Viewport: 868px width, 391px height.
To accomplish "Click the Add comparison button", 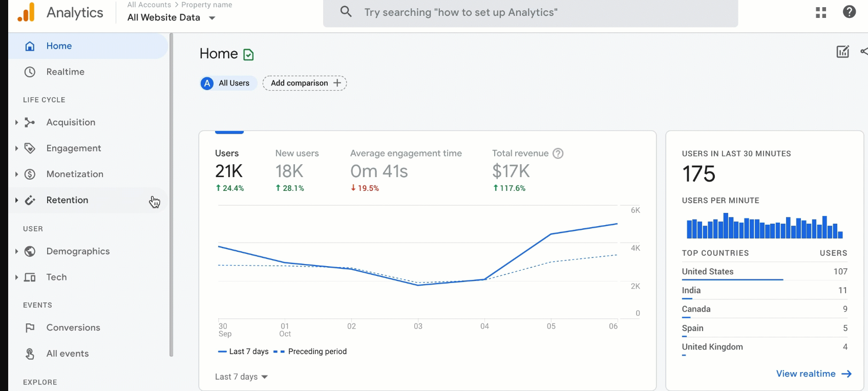I will [x=305, y=83].
